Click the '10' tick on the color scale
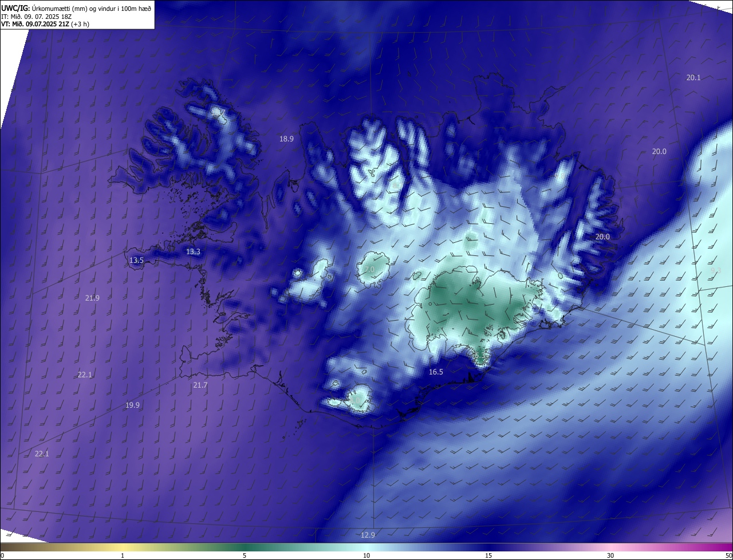 (366, 555)
